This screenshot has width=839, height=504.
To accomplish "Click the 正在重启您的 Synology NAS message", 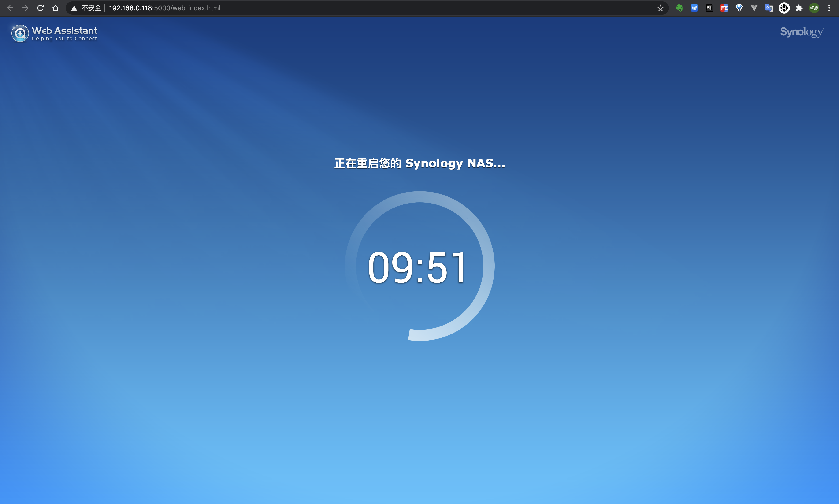I will [419, 163].
